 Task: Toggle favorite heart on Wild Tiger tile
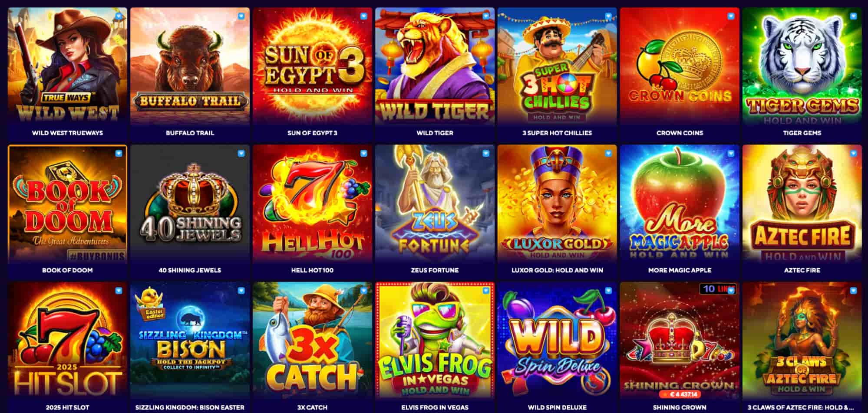pos(486,16)
